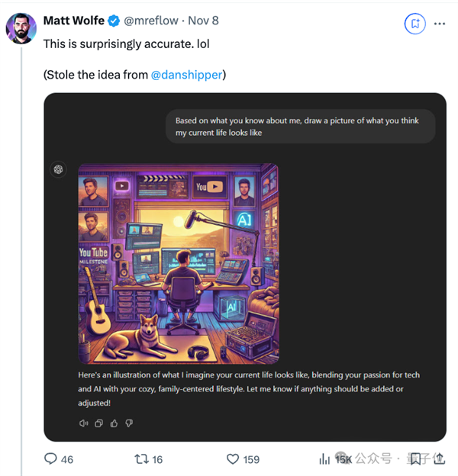This screenshot has height=476, width=458.
Task: Repost this tweet via retweet icon
Action: [141, 458]
